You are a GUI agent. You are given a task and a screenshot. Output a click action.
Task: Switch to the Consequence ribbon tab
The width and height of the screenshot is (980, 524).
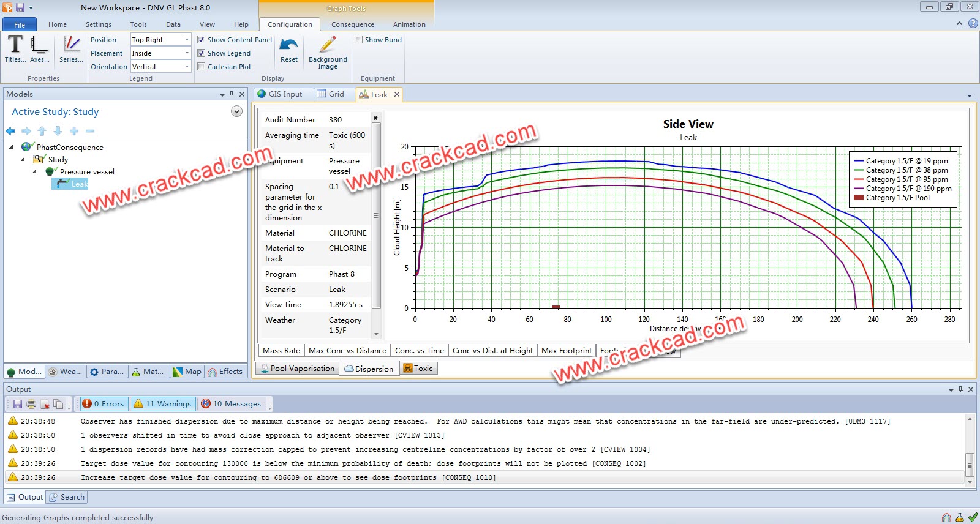(353, 24)
